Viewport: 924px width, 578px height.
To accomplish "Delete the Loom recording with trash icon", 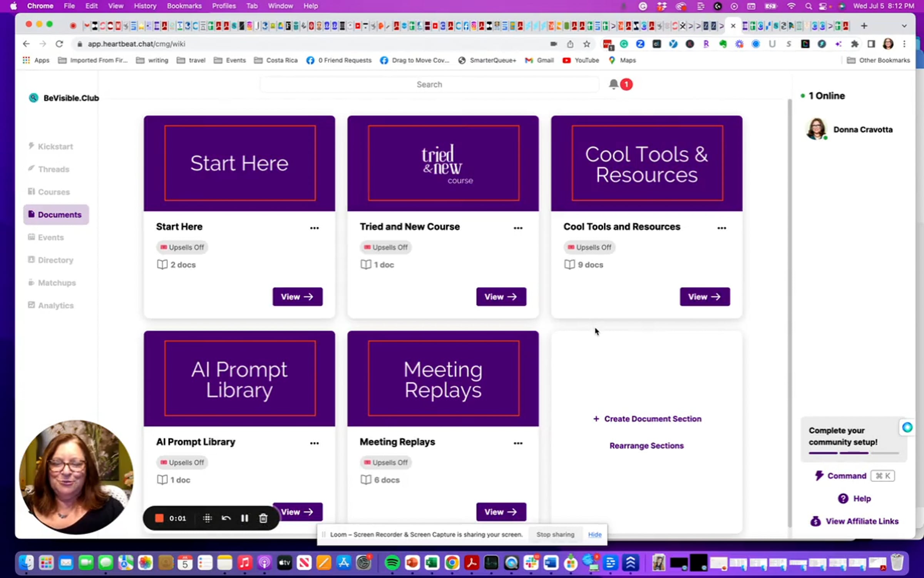I will click(263, 518).
